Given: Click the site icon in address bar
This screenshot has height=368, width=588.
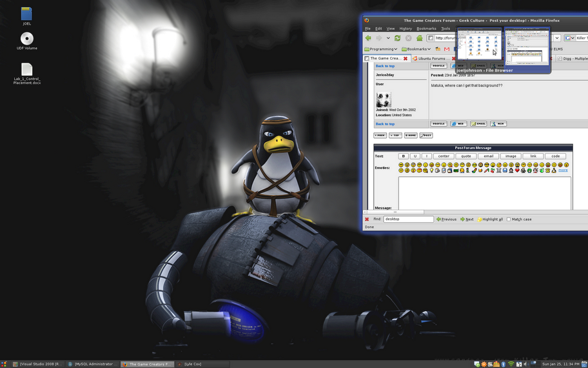Looking at the screenshot, I should [431, 38].
